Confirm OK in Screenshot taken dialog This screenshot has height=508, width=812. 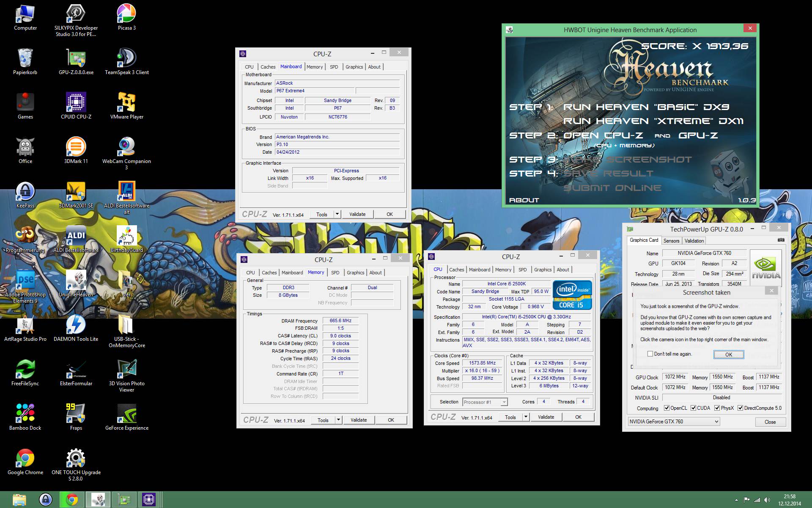pyautogui.click(x=729, y=355)
